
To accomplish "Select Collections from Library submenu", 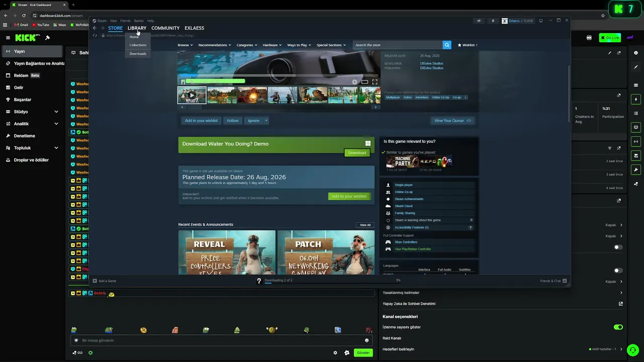I will (138, 45).
